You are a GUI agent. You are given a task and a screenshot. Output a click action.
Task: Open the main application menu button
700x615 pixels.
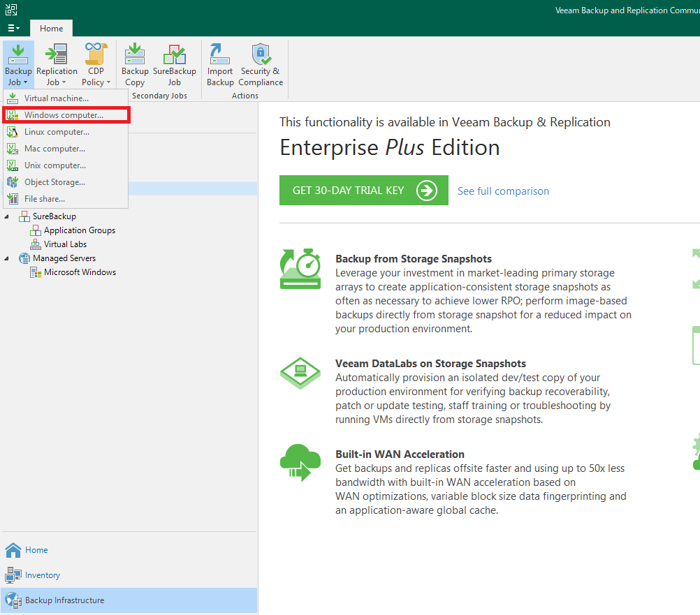[x=13, y=28]
